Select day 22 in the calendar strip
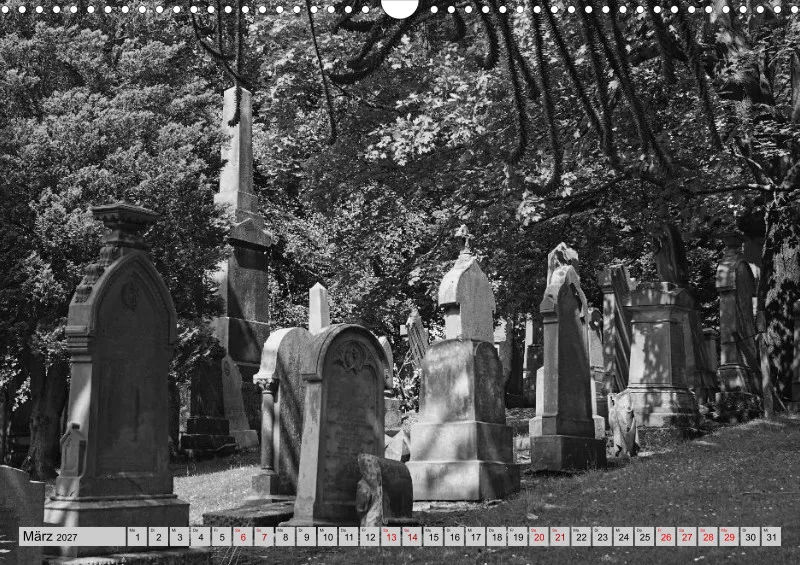Viewport: 800px width, 565px height. point(581,537)
